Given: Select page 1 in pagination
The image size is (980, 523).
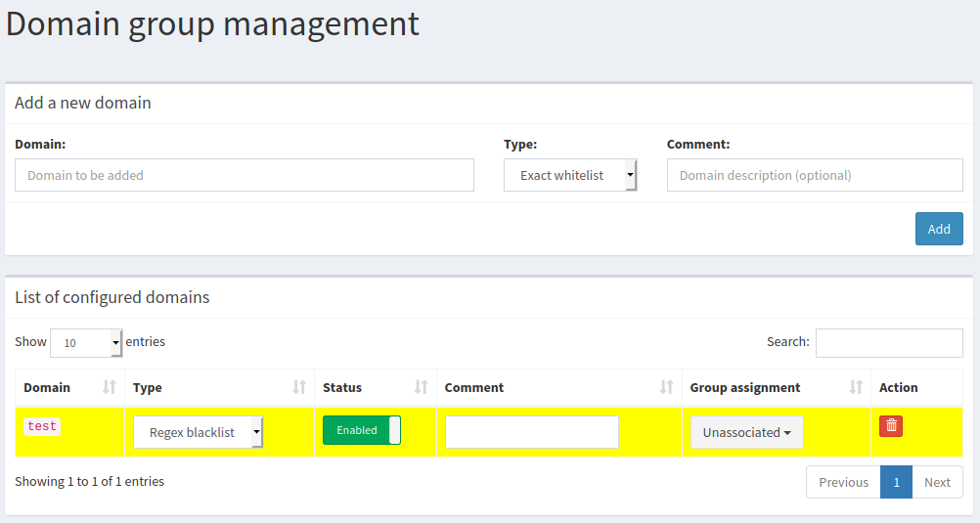Looking at the screenshot, I should tap(896, 482).
